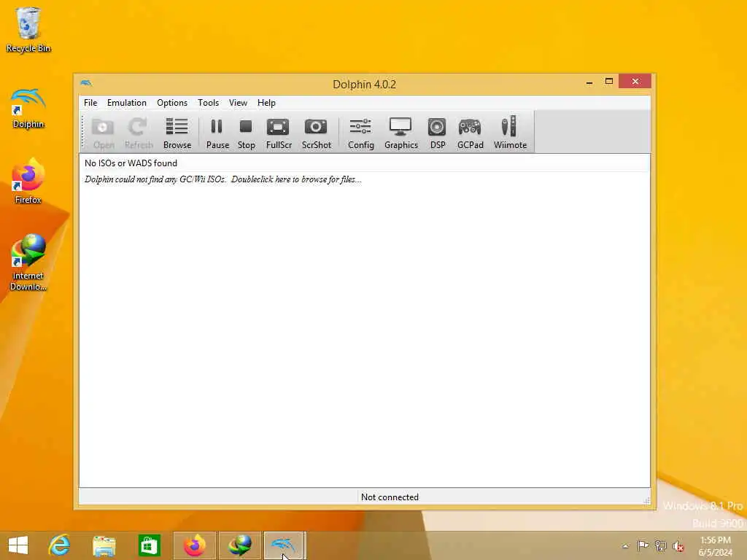Toggle fullscreen with FullScr icon
This screenshot has width=747, height=560.
tap(278, 133)
